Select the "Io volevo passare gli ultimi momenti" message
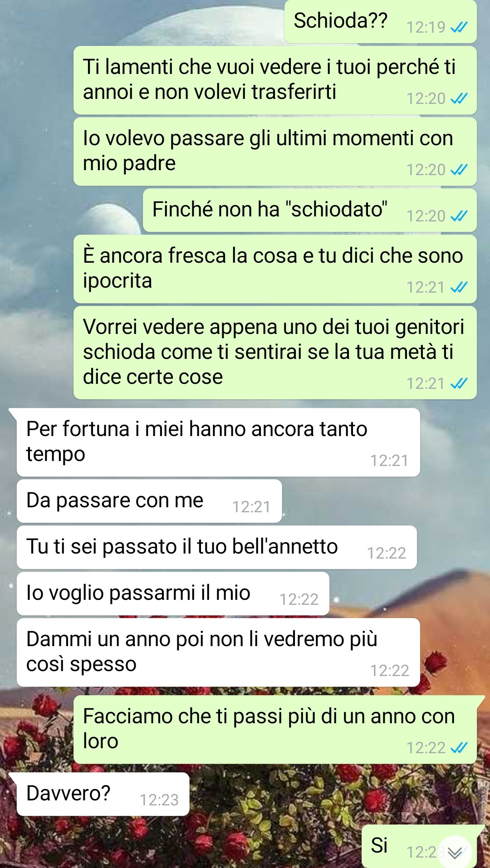This screenshot has height=868, width=490. pos(275,152)
